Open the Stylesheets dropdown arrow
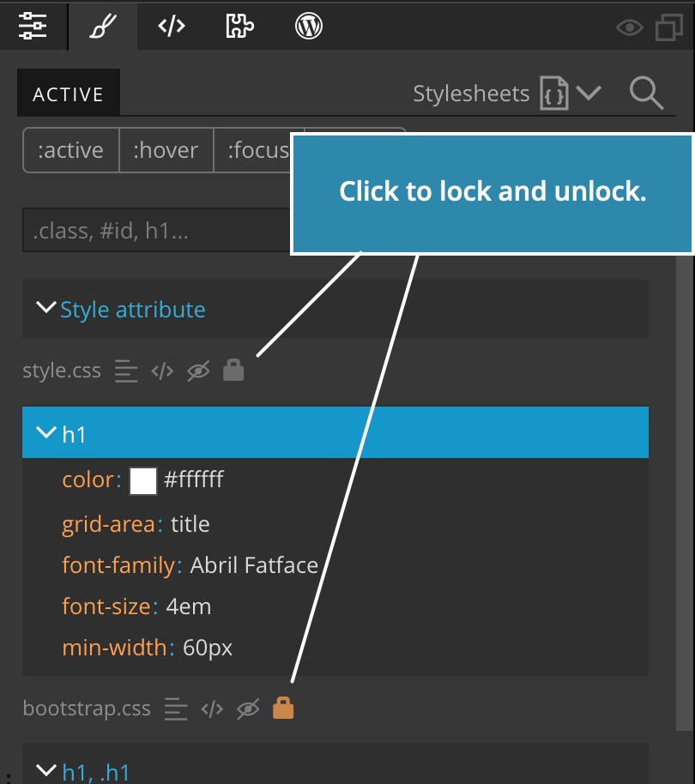695x784 pixels. (x=589, y=93)
